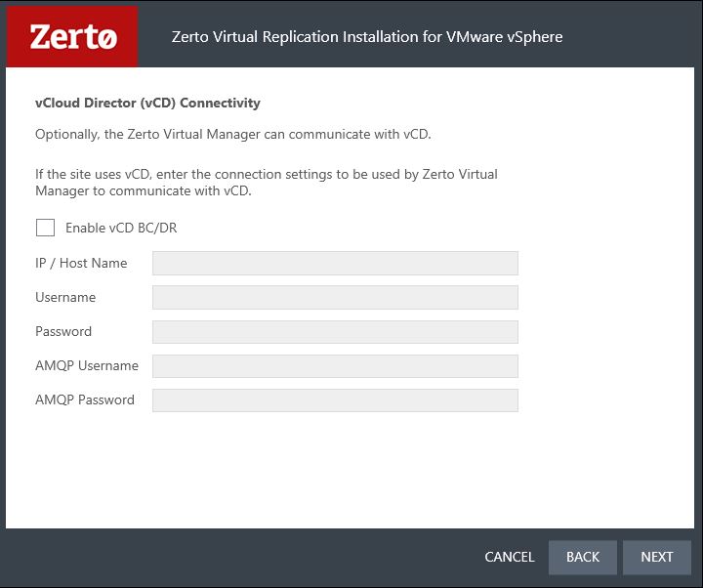Viewport: 703px width, 588px height.
Task: Click the 'Password' label text
Action: (63, 331)
